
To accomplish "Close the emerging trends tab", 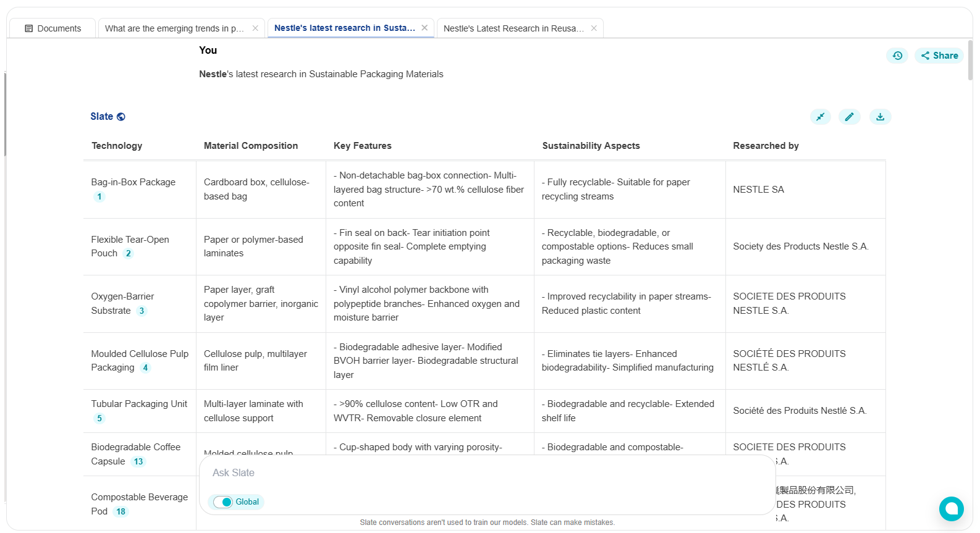I will tap(255, 28).
